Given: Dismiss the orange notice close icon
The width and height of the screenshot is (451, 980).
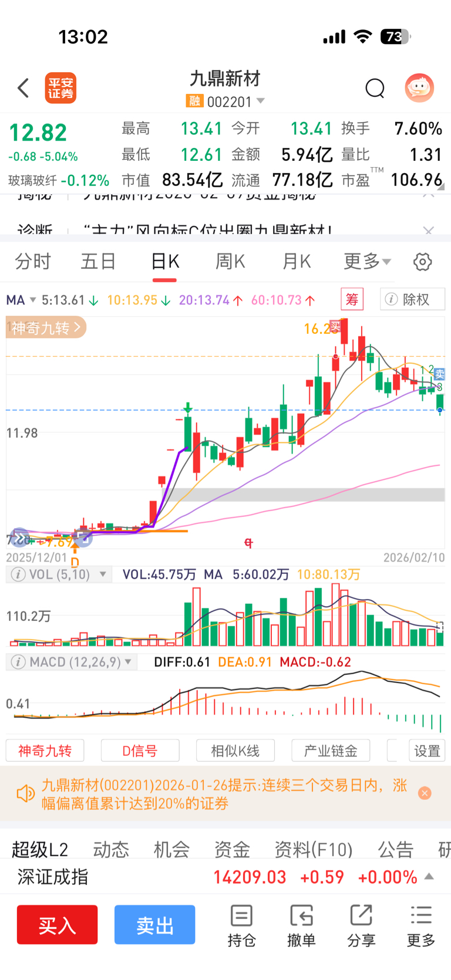Looking at the screenshot, I should [425, 793].
